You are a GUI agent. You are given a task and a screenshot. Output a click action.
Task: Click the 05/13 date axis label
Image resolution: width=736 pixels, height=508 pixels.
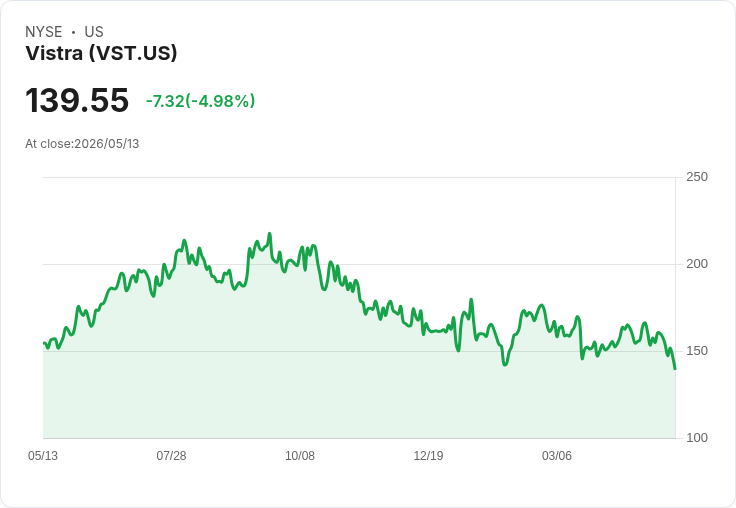pos(43,456)
